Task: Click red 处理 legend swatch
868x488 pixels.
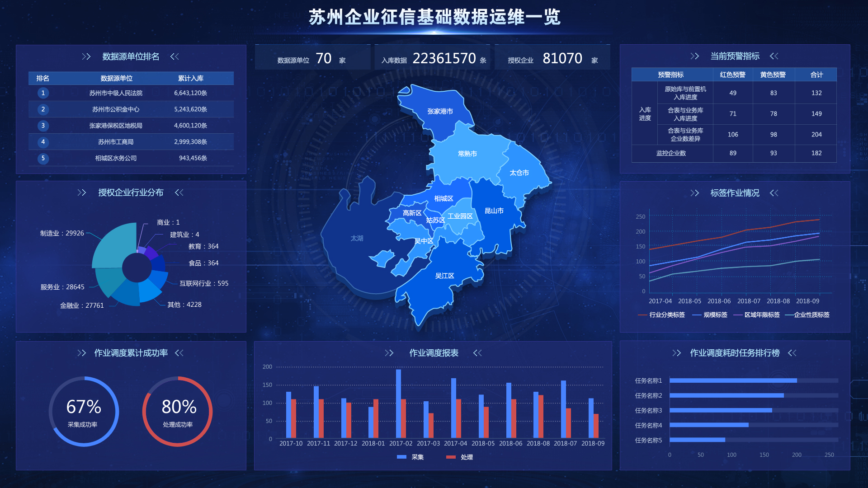Action: click(451, 457)
